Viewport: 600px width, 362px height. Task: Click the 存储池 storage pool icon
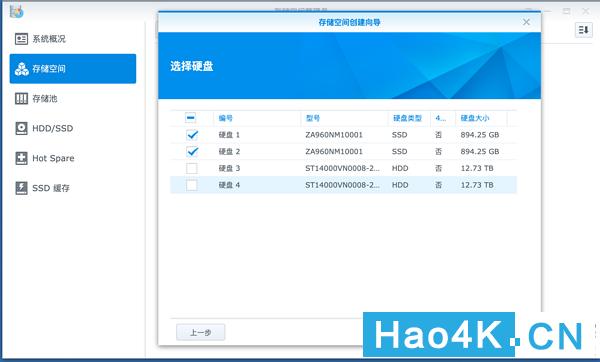coord(21,99)
